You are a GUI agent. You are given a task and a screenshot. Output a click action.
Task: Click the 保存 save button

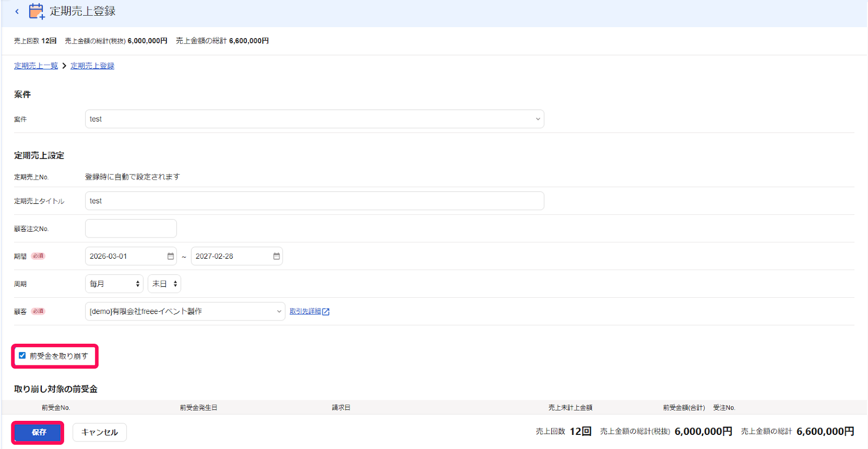point(39,432)
